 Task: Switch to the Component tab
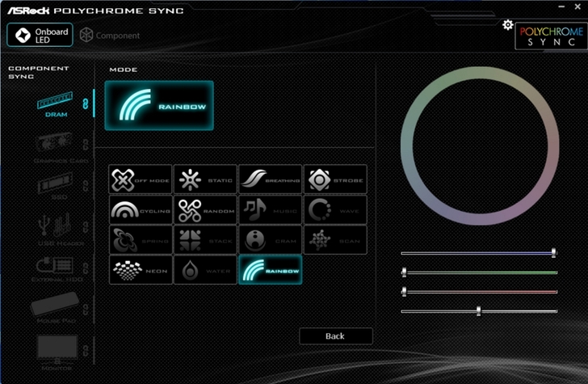point(109,36)
